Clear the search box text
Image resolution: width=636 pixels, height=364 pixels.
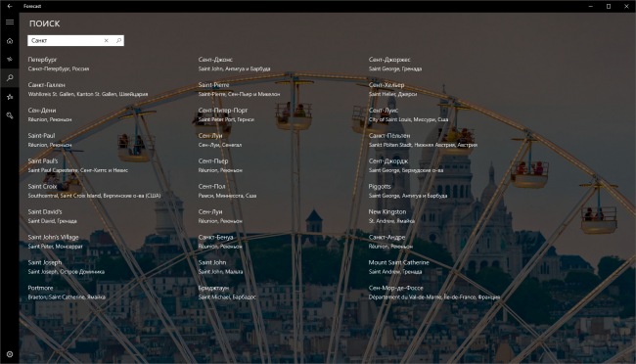107,40
